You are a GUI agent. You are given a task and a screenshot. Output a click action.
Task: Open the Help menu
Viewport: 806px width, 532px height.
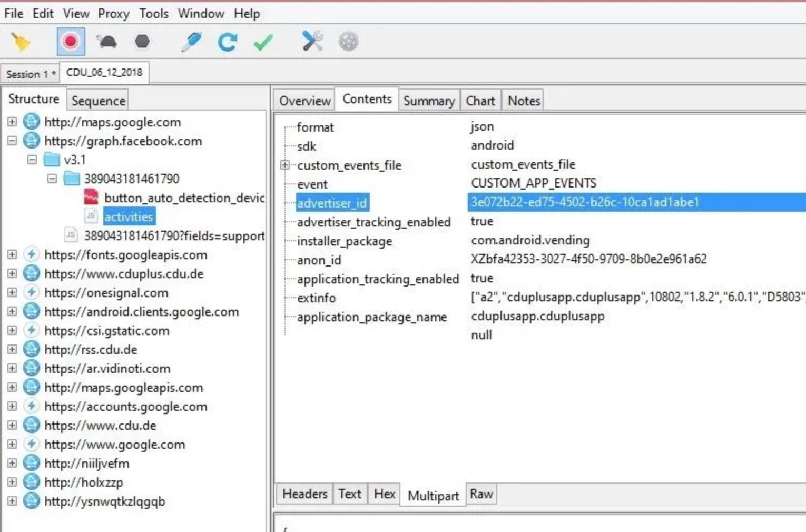point(247,13)
